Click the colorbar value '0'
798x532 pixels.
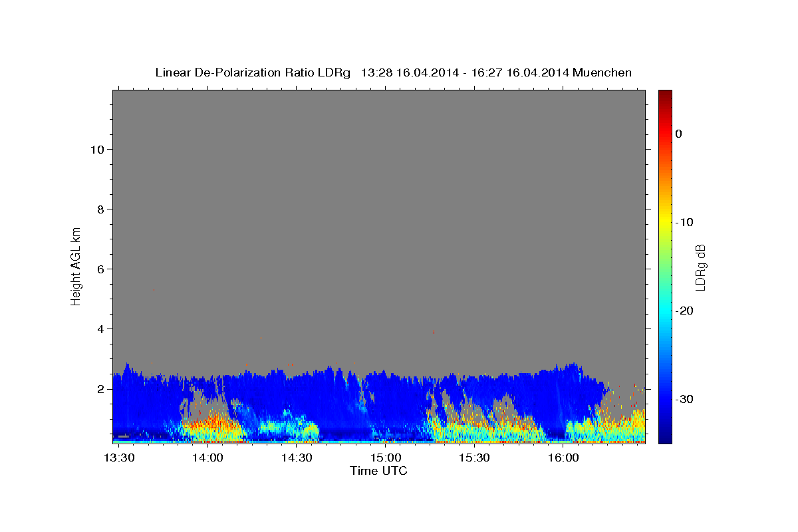[x=678, y=134]
